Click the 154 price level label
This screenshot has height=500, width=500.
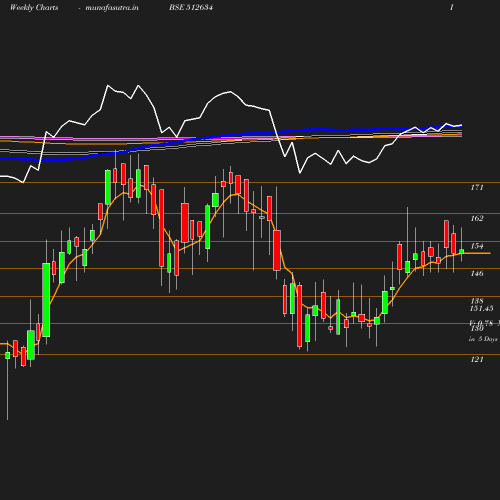(x=477, y=246)
